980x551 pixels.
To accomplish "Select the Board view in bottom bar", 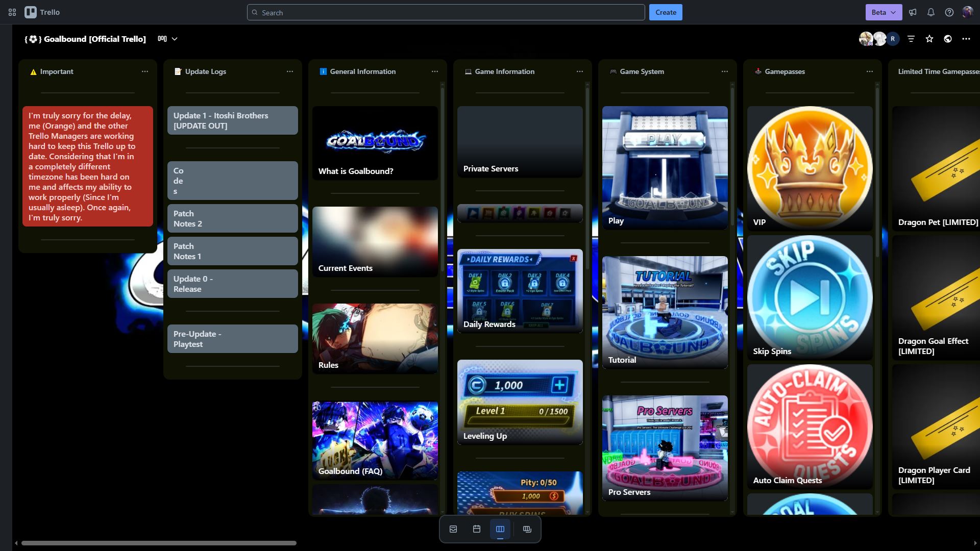I will point(500,529).
